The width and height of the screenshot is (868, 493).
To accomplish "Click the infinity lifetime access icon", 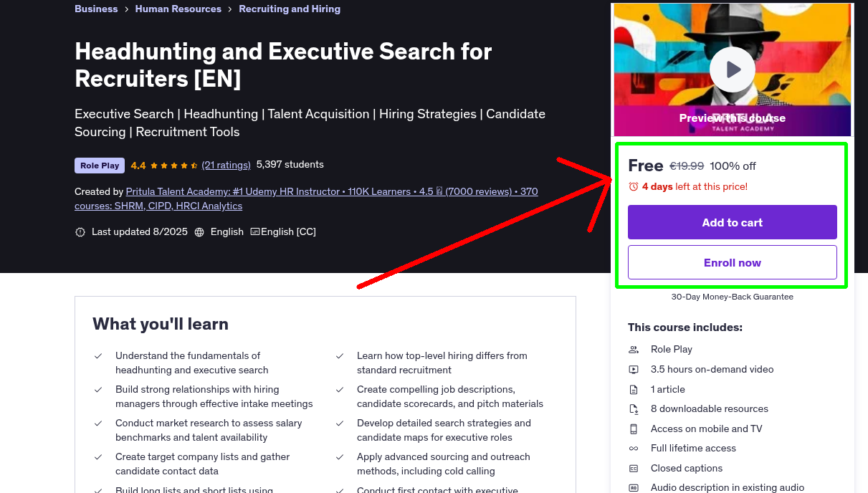I will [634, 449].
